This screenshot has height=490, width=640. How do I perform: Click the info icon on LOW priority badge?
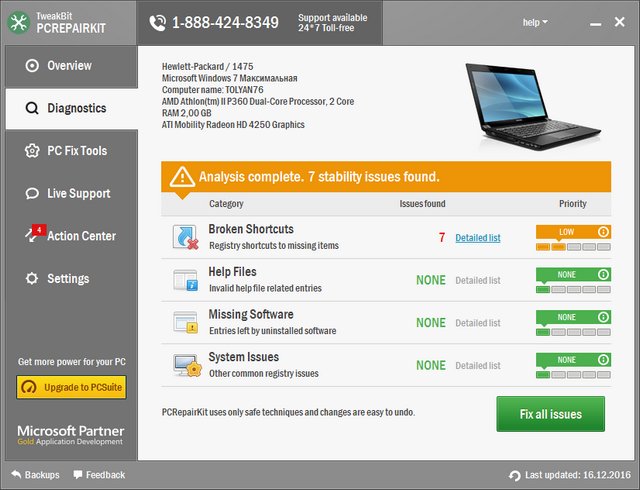(x=603, y=231)
